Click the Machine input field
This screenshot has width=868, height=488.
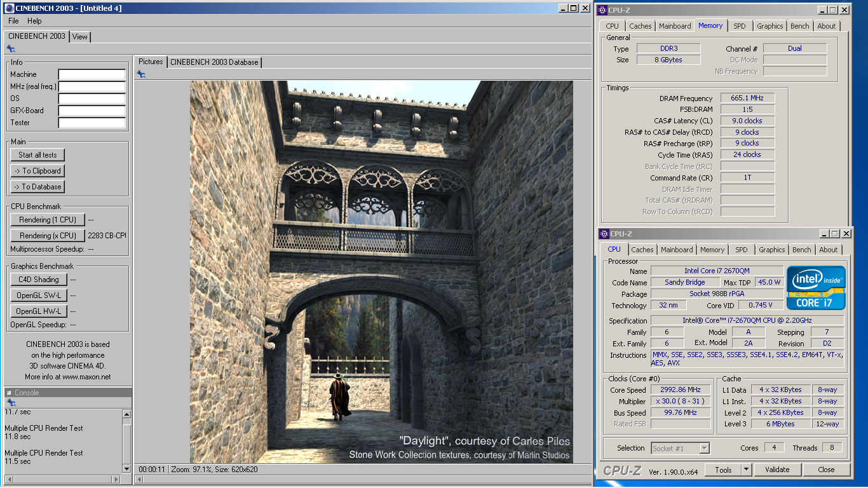click(92, 74)
